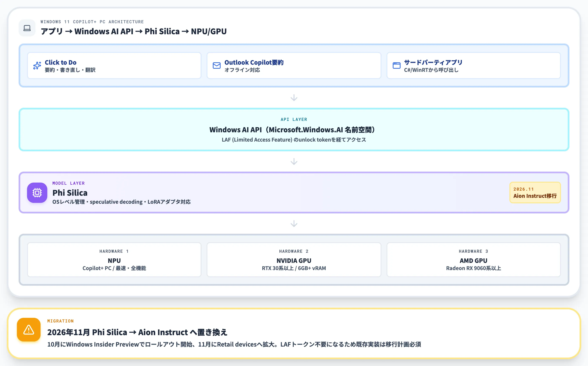Select the サードパーティアプリ card
The width and height of the screenshot is (588, 366).
(474, 66)
